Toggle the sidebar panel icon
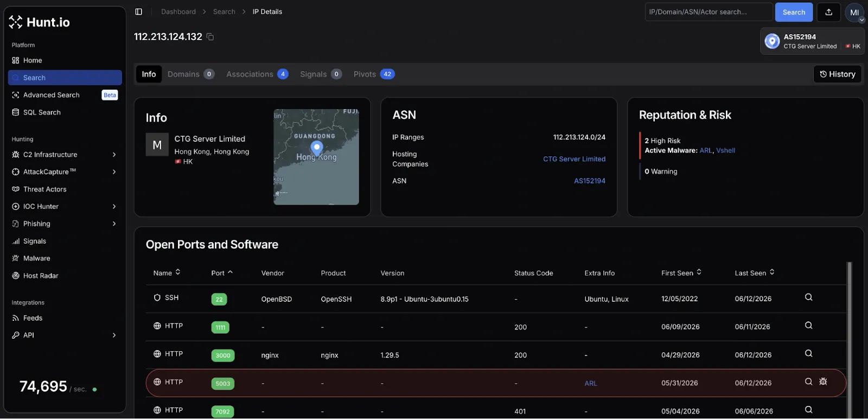The height and width of the screenshot is (419, 868). click(139, 11)
